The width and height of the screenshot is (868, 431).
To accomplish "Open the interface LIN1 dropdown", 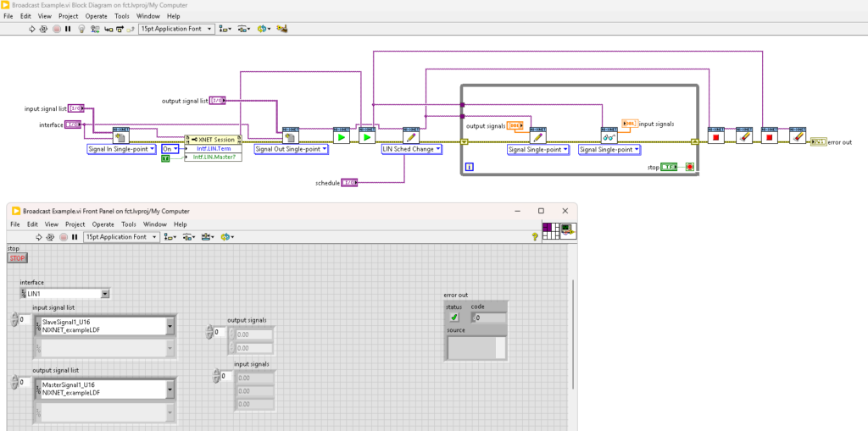I will click(x=105, y=294).
